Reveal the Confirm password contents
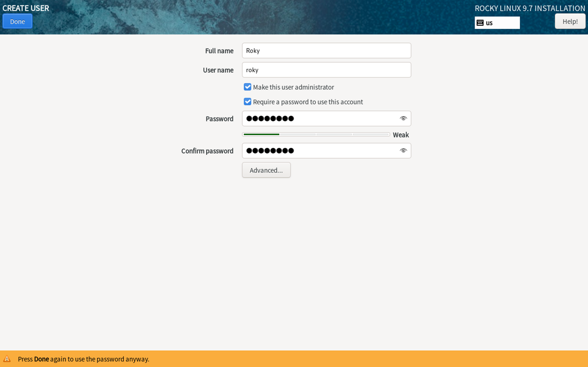The image size is (588, 367). (403, 151)
